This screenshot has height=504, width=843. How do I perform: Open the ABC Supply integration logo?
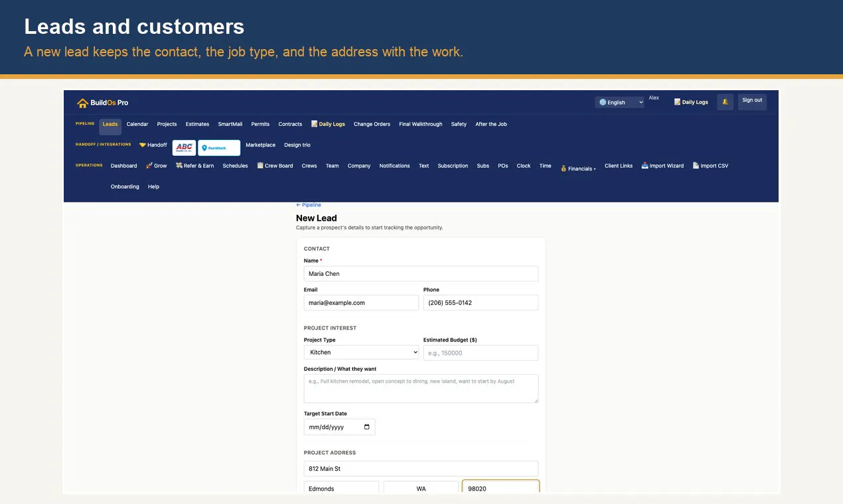tap(184, 147)
